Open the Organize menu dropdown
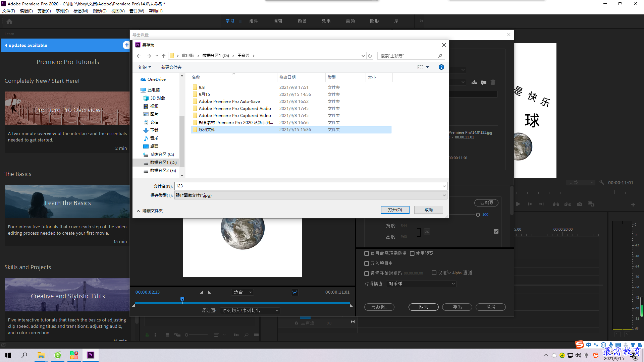Viewport: 644px width, 362px height. coord(145,67)
